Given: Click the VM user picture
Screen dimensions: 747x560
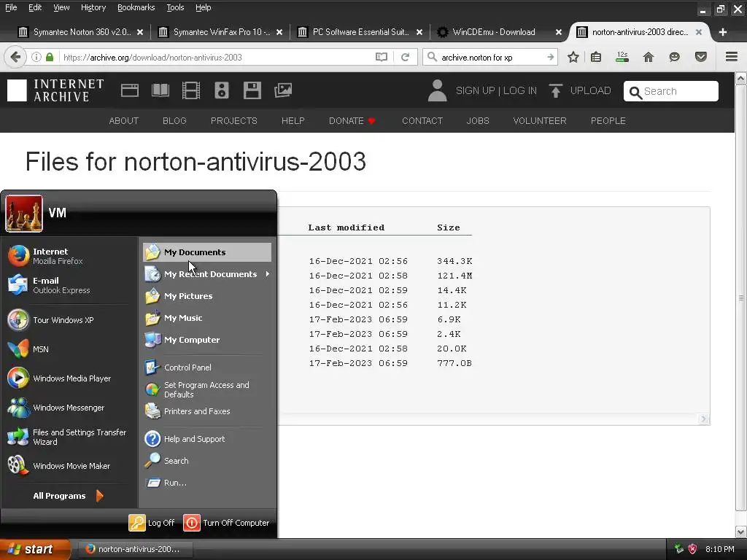Looking at the screenshot, I should 24,214.
